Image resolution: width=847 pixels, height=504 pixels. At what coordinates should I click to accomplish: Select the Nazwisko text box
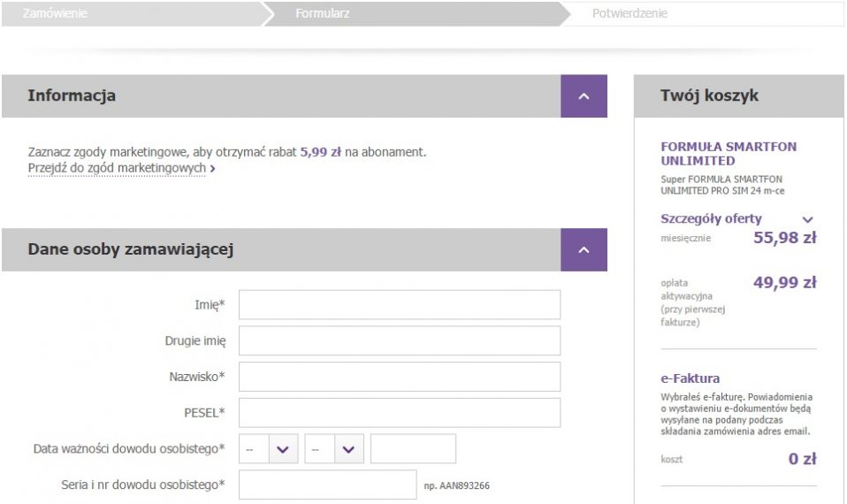pyautogui.click(x=399, y=377)
